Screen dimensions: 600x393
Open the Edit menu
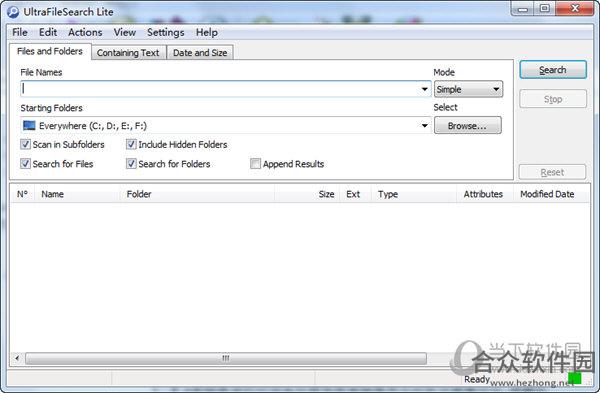pyautogui.click(x=48, y=33)
